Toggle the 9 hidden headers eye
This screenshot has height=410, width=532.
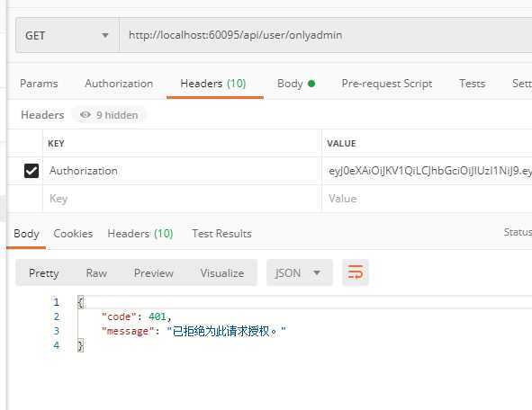click(109, 115)
